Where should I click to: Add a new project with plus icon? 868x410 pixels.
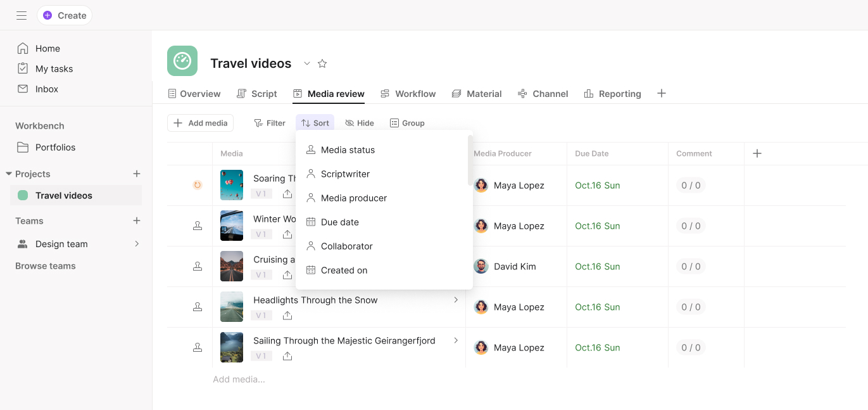coord(136,174)
